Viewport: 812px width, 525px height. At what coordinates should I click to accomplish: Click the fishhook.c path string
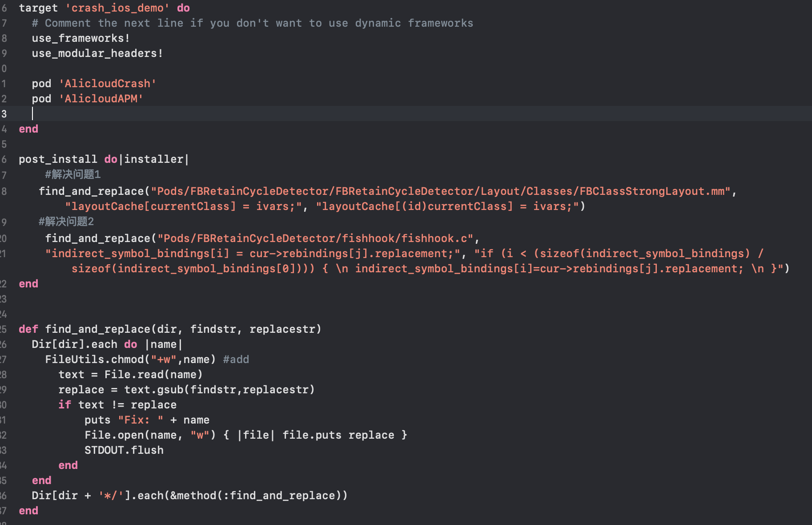click(x=315, y=238)
